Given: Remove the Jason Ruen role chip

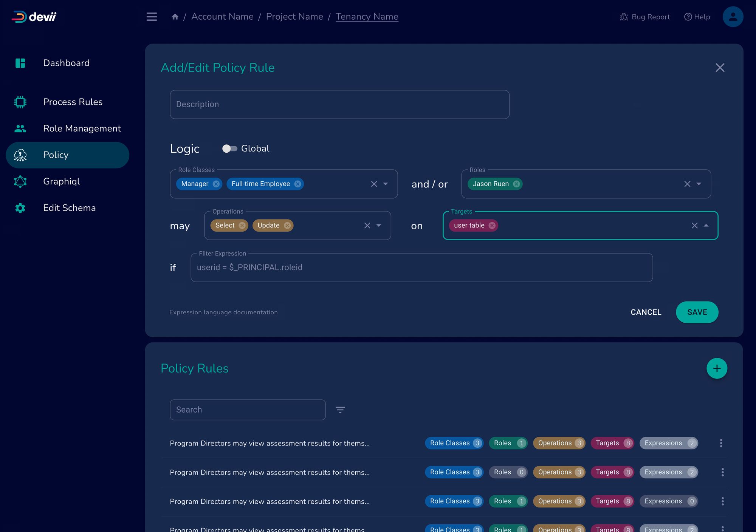Looking at the screenshot, I should (516, 184).
